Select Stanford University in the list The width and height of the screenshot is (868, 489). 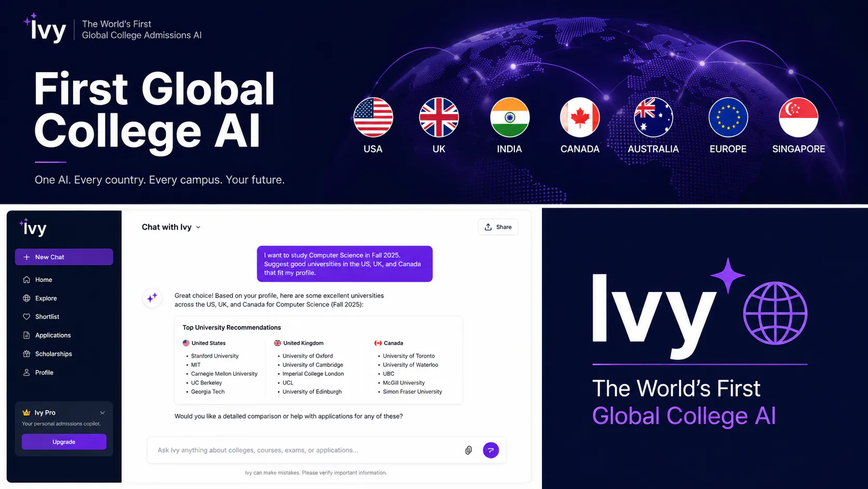point(215,356)
